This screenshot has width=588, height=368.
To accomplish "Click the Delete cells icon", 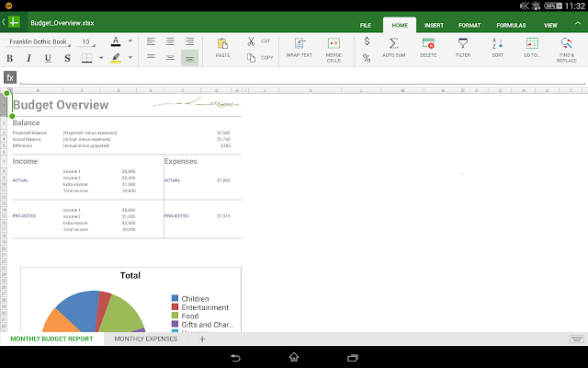I will click(428, 43).
